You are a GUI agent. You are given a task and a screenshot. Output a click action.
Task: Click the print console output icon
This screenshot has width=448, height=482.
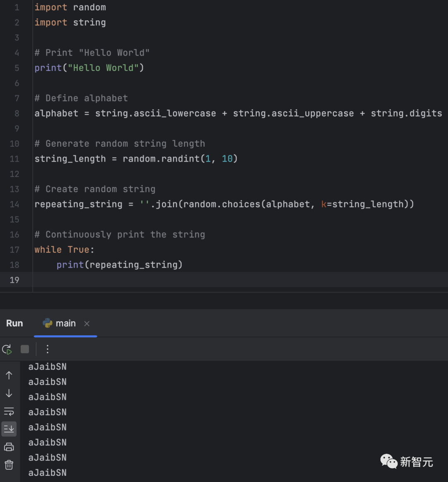coord(9,447)
